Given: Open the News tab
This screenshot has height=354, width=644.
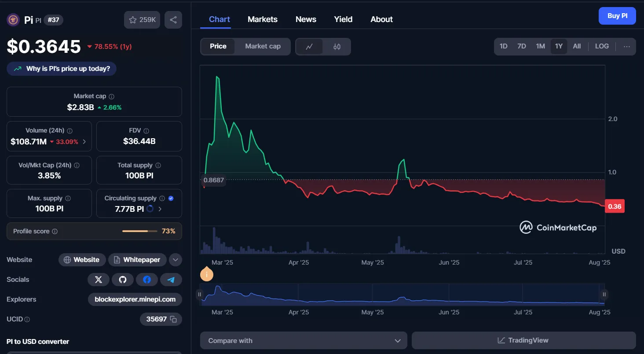Looking at the screenshot, I should (x=306, y=19).
